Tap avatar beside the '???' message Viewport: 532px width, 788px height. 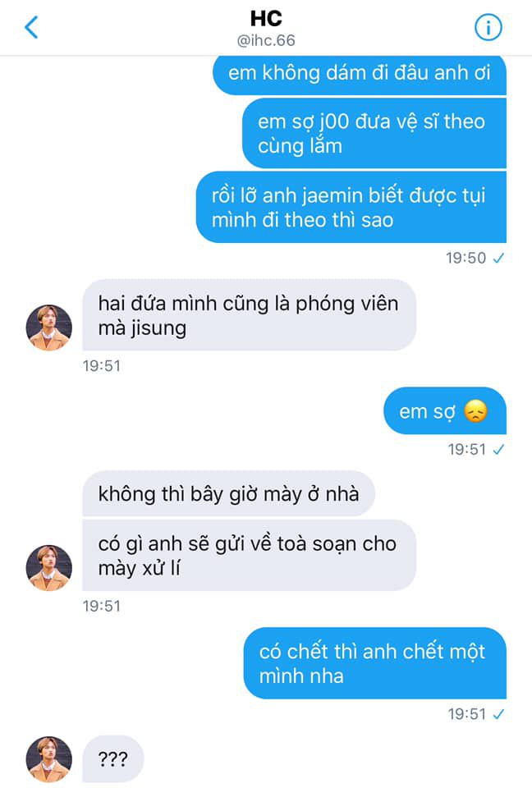coord(48,758)
